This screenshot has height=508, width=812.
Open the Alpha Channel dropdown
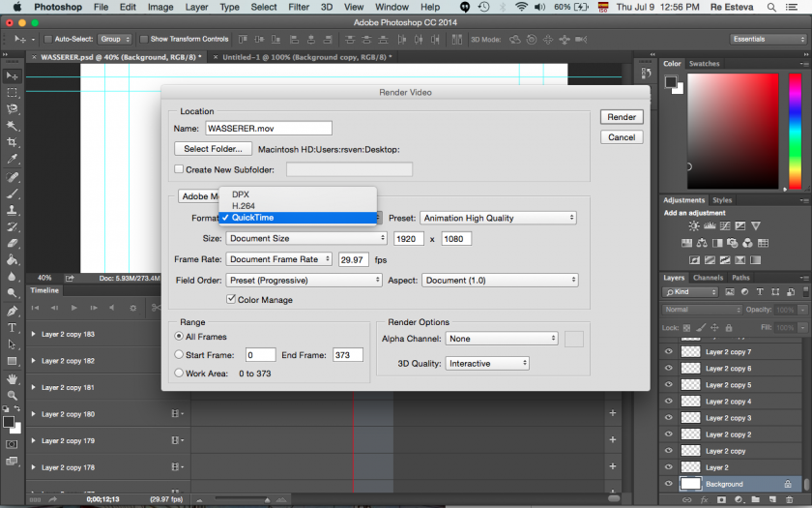click(502, 339)
